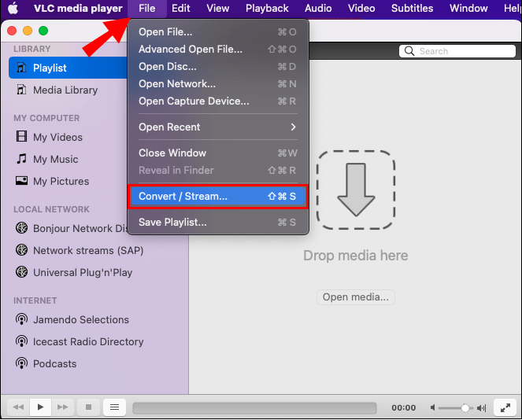Select Jamendo Selections label
This screenshot has height=420, width=522.
point(81,319)
